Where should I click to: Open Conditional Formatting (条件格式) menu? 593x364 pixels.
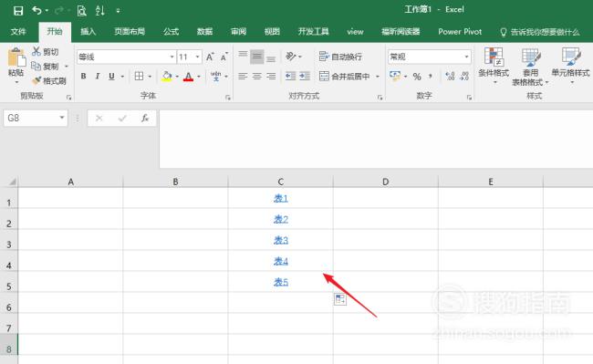(x=494, y=66)
